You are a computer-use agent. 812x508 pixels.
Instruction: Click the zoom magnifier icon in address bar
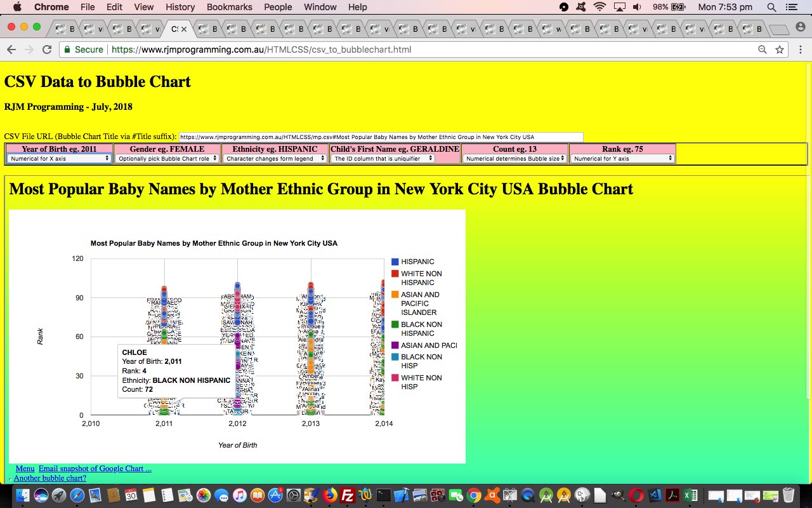[x=762, y=50]
